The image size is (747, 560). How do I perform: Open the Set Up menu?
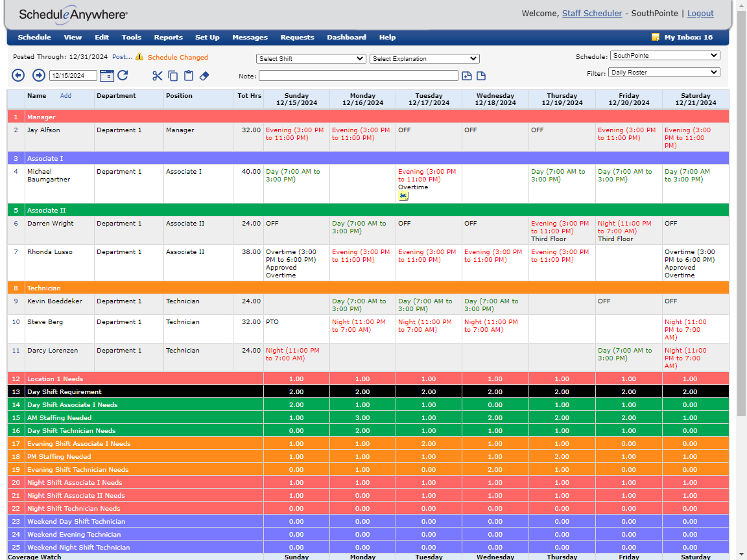pyautogui.click(x=207, y=37)
